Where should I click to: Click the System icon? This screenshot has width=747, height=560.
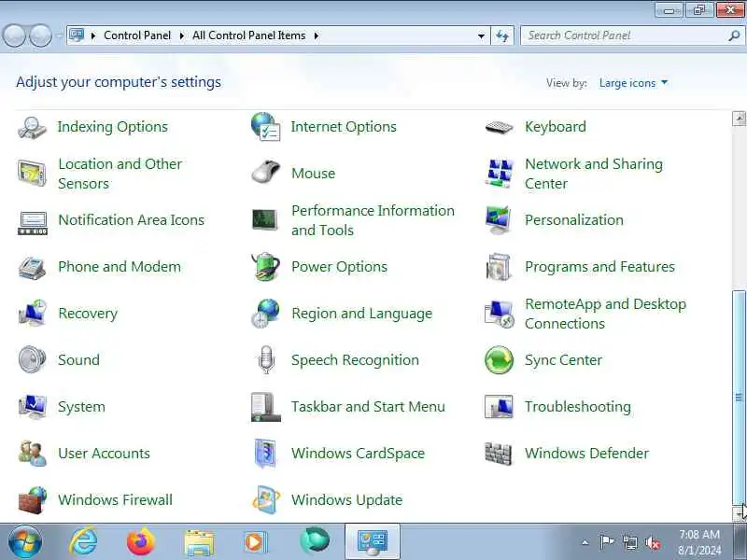click(32, 407)
